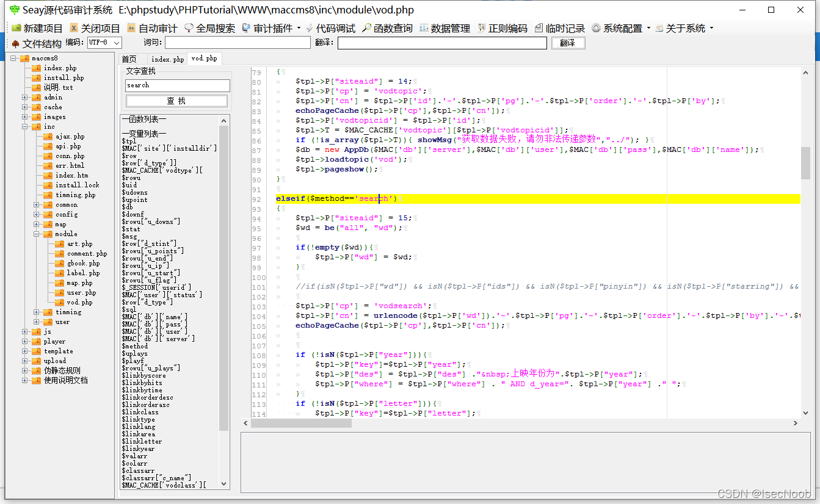
Task: Select $sql in the variable list
Action: coord(129,309)
